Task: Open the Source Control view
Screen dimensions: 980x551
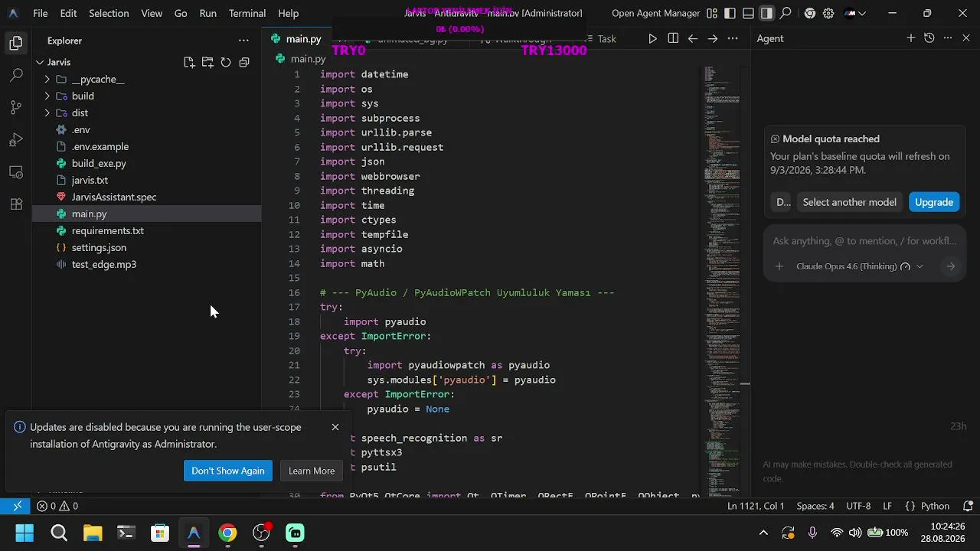Action: tap(16, 108)
